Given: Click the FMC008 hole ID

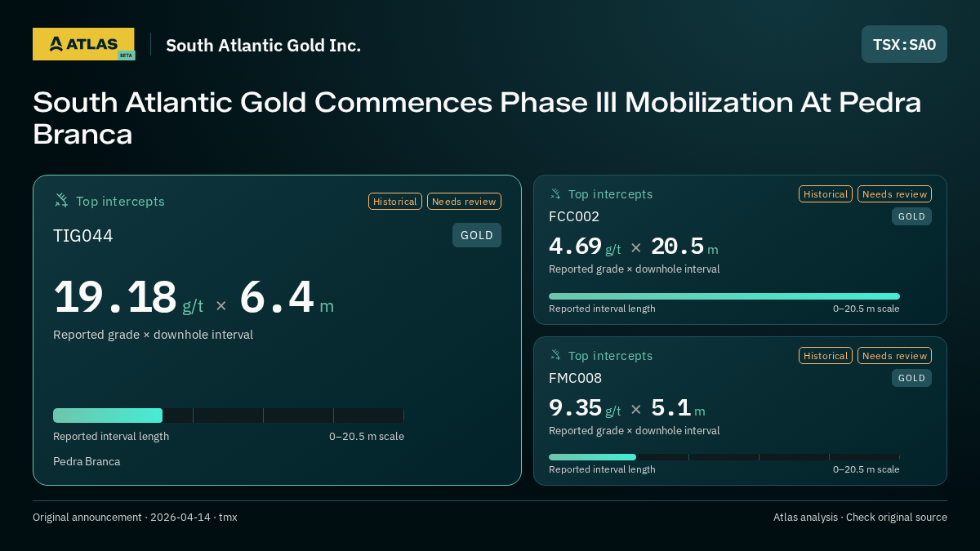Looking at the screenshot, I should tap(576, 378).
